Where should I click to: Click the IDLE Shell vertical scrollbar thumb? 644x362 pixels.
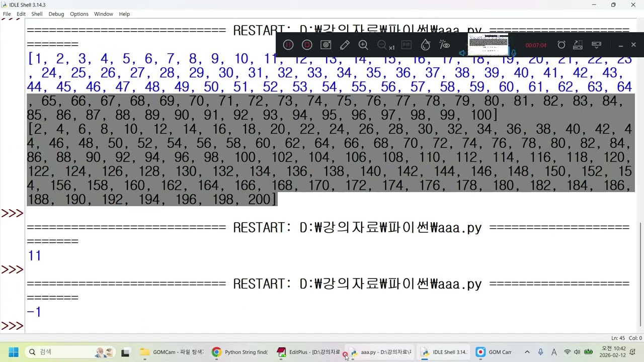pos(639,274)
